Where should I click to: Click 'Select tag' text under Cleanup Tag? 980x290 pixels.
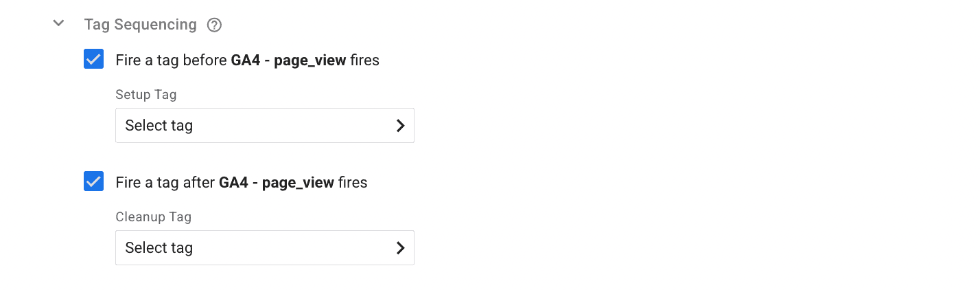[159, 248]
